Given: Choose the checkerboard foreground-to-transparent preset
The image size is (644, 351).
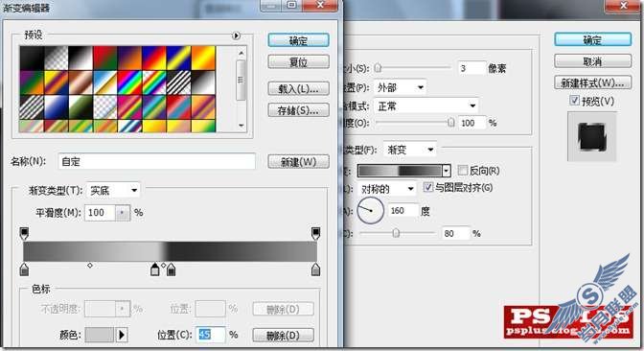Looking at the screenshot, I should 56,58.
